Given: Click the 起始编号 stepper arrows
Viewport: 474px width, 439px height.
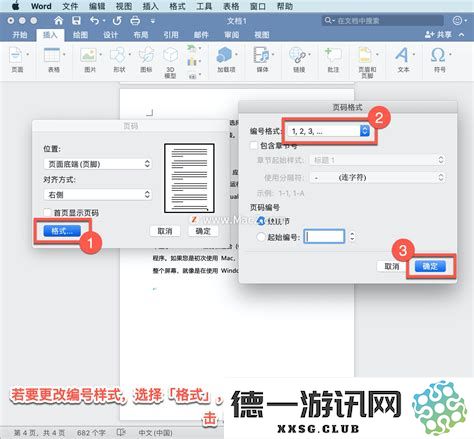Looking at the screenshot, I should pos(352,237).
